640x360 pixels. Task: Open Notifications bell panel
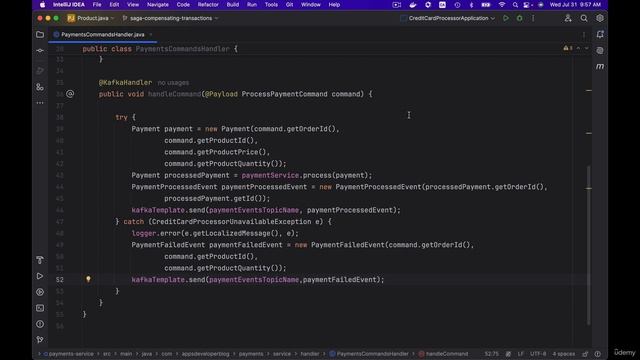coord(600,35)
